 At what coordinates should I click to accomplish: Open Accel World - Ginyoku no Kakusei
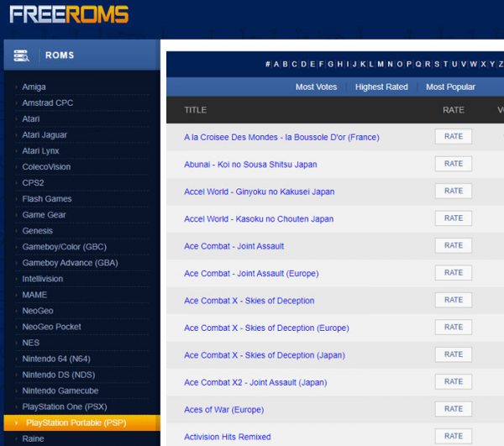[259, 192]
